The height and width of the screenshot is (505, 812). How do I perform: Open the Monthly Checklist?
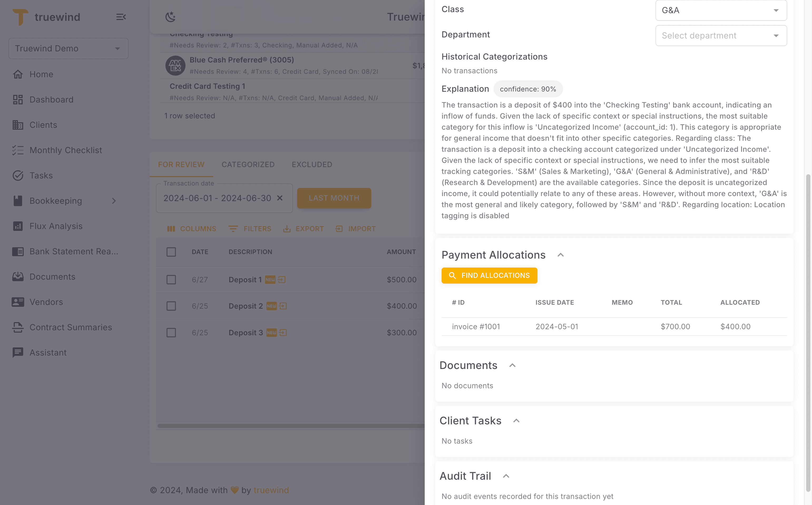65,150
